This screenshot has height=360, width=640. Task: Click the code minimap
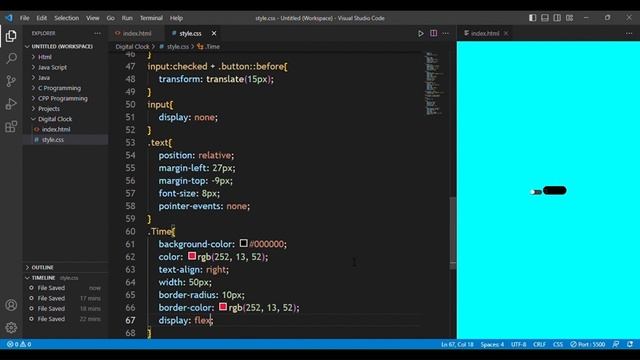click(x=434, y=83)
